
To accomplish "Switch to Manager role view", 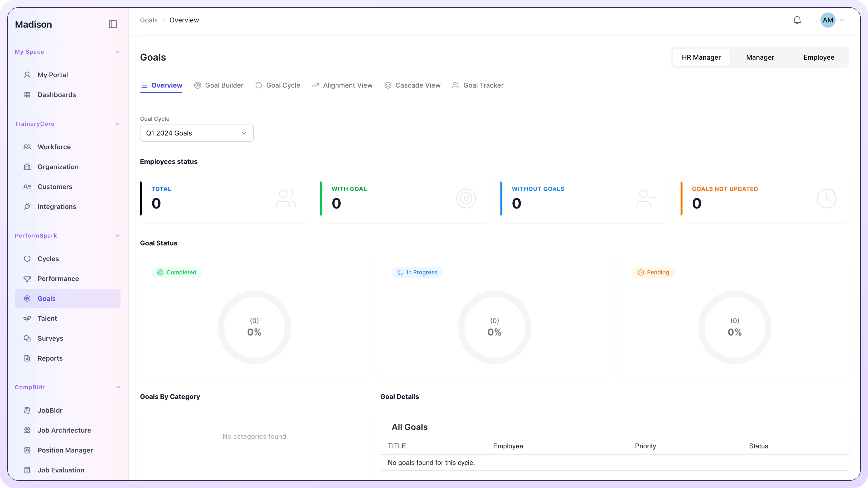I will 760,57.
